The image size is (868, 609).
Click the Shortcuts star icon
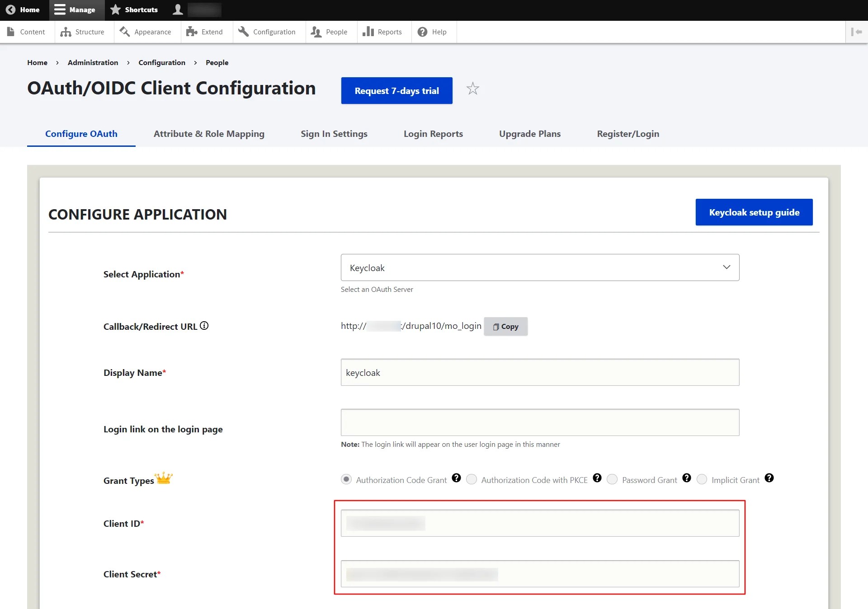(116, 9)
